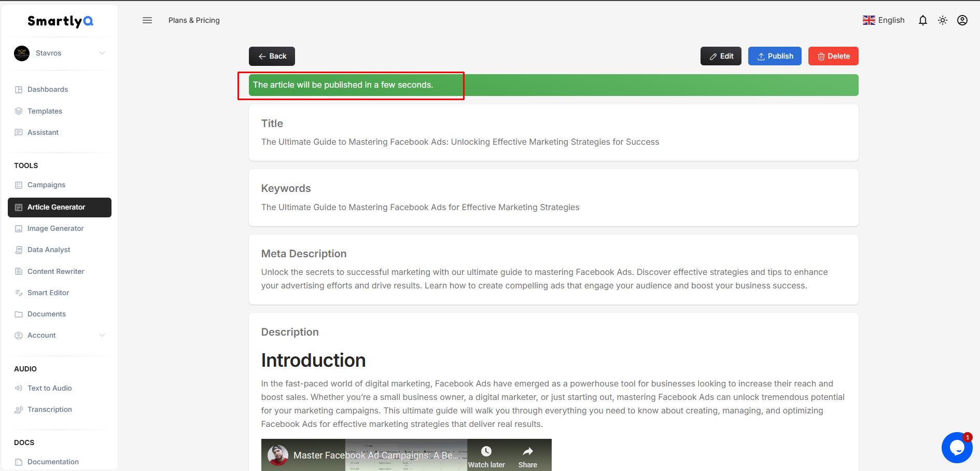Click the Watch later clock icon

point(486,451)
